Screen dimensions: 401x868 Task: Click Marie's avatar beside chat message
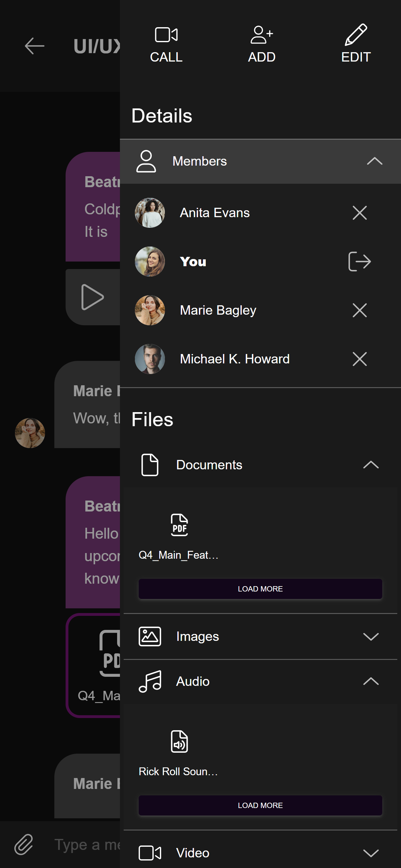click(x=30, y=433)
